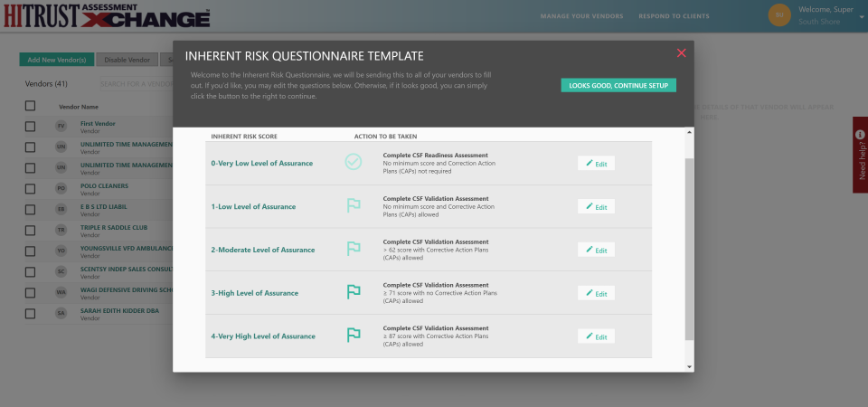Viewport: 868px width, 407px height.
Task: Click checkmark icon for Very Low Level row
Action: point(354,162)
